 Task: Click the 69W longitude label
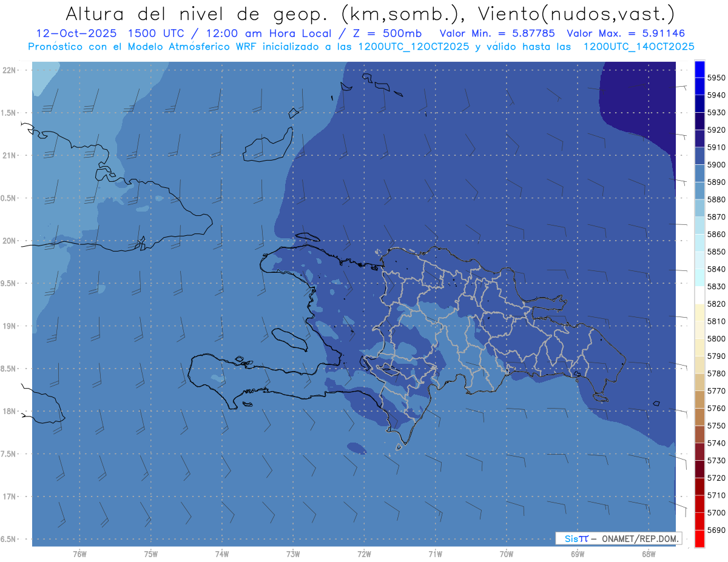point(577,554)
